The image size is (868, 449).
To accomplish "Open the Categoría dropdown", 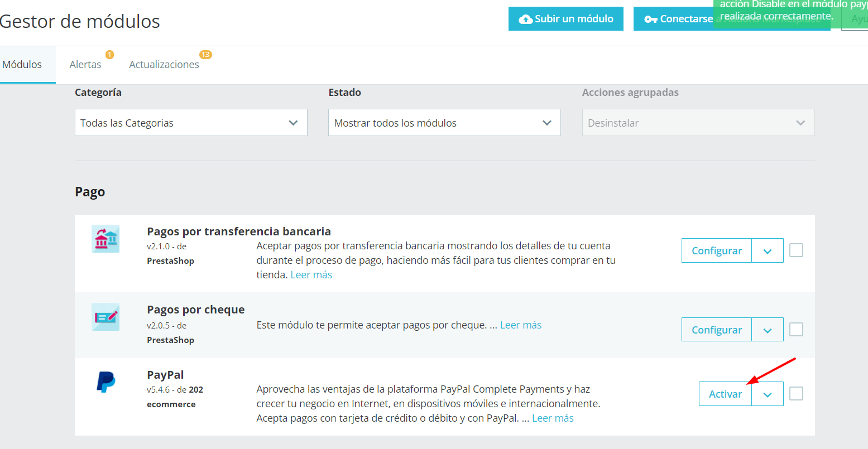I will (191, 123).
